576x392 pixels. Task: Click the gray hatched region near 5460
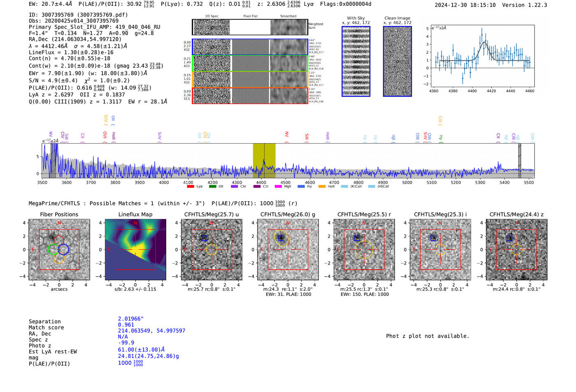click(520, 160)
